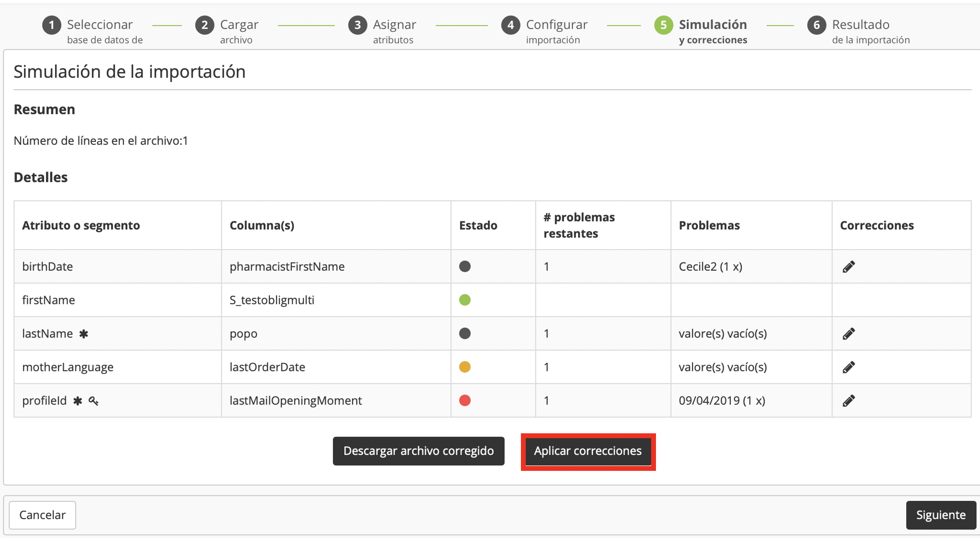Click Descargar archivo corregido button

[418, 451]
